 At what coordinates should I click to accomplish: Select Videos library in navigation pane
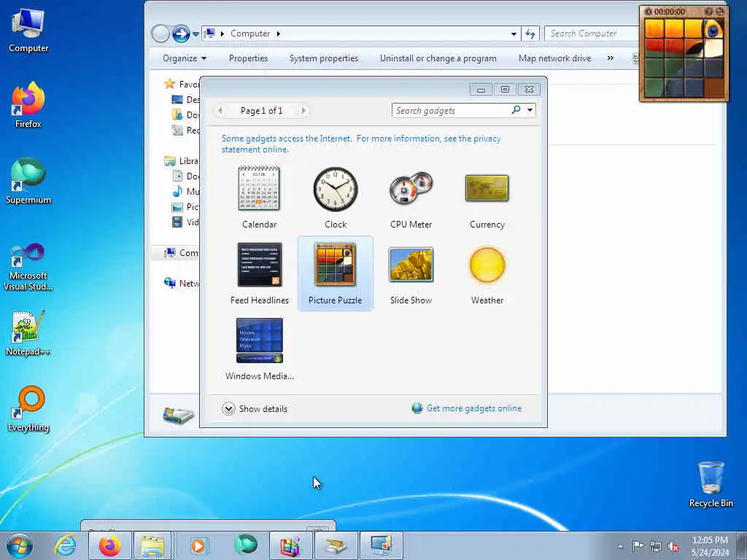186,222
